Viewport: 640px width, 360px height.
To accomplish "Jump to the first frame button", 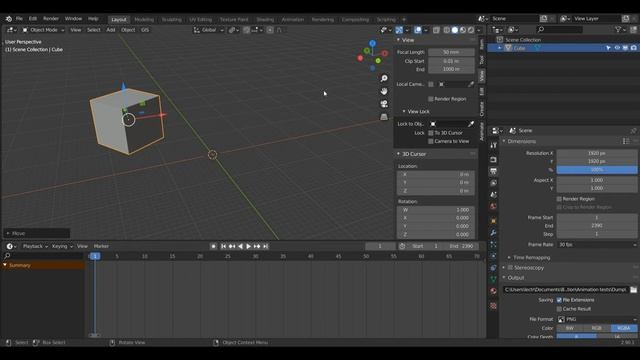I will 223,246.
